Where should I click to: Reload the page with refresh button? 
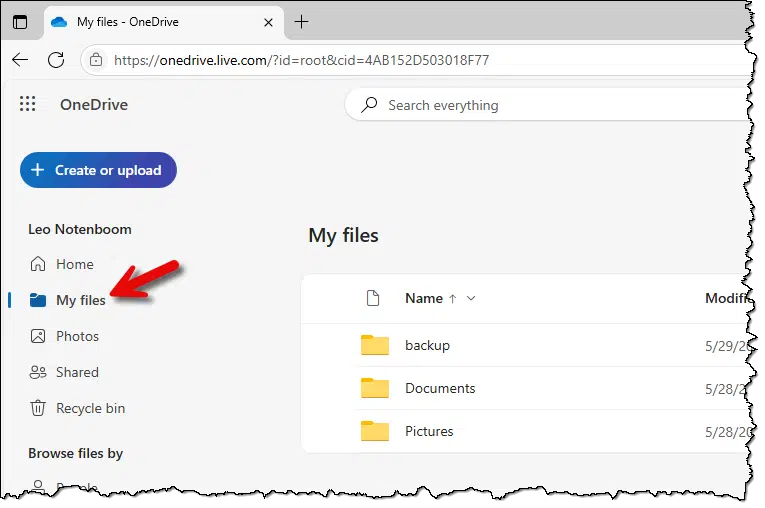click(x=56, y=60)
